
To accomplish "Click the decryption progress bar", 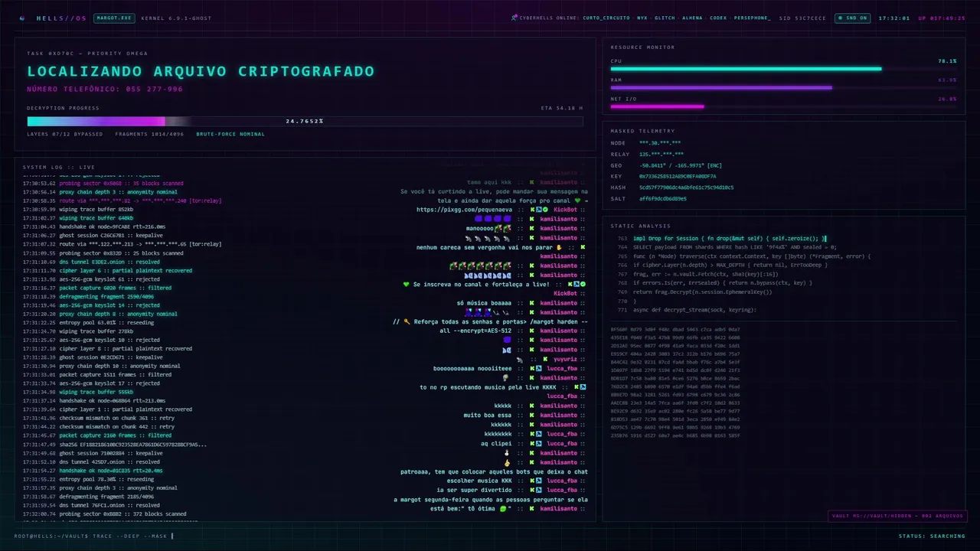I will pos(305,121).
